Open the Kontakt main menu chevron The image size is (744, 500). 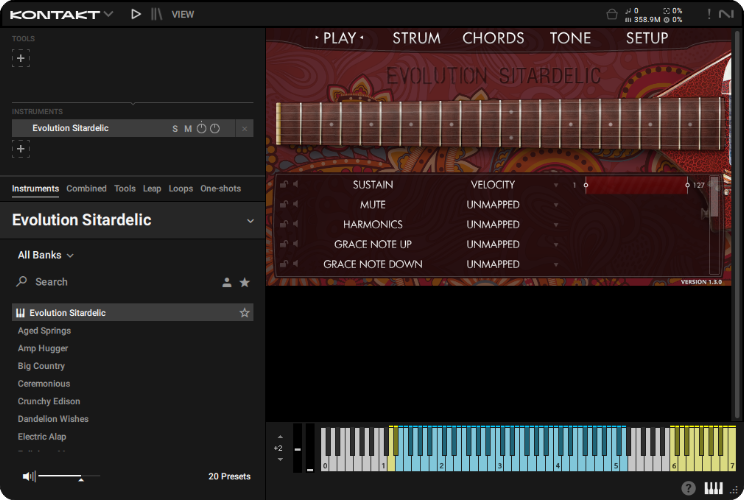[109, 14]
